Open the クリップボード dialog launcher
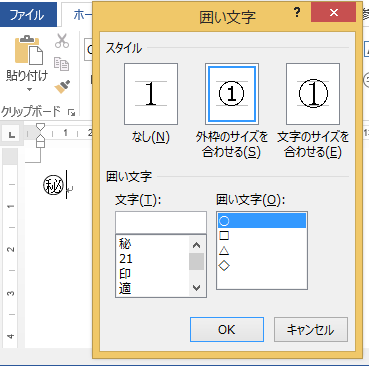The width and height of the screenshot is (369, 366). 71,113
